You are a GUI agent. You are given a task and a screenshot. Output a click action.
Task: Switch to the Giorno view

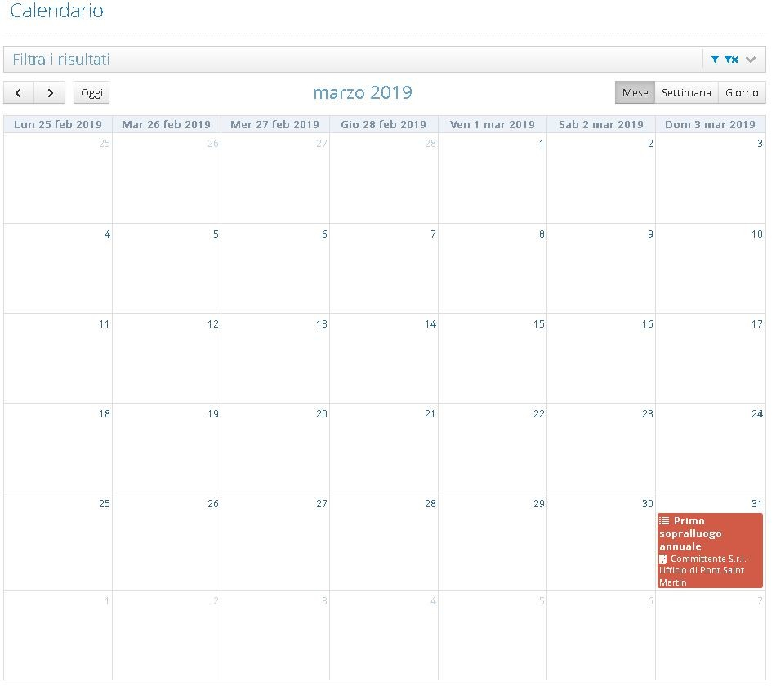742,92
